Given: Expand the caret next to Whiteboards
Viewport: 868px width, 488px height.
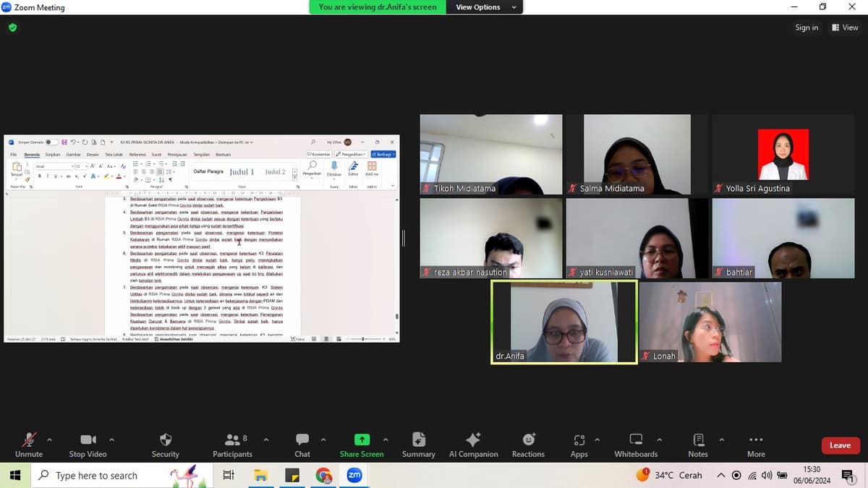Looking at the screenshot, I should tap(659, 439).
